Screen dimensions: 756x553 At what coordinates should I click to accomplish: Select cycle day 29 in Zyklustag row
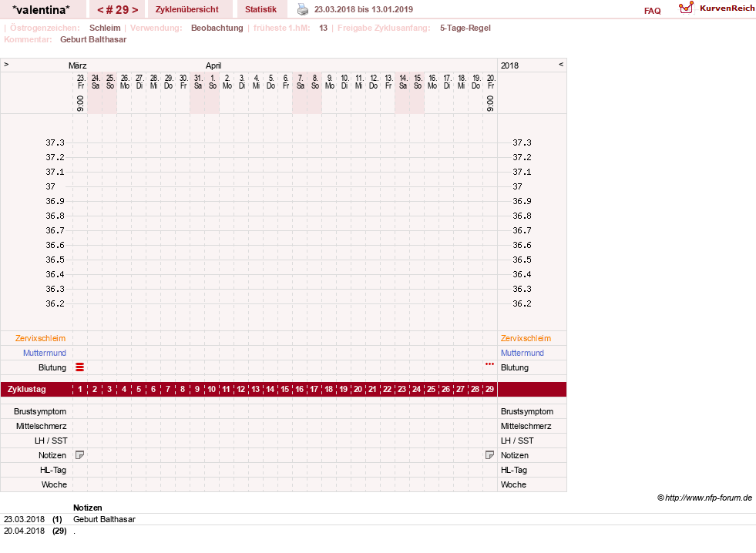pyautogui.click(x=489, y=389)
